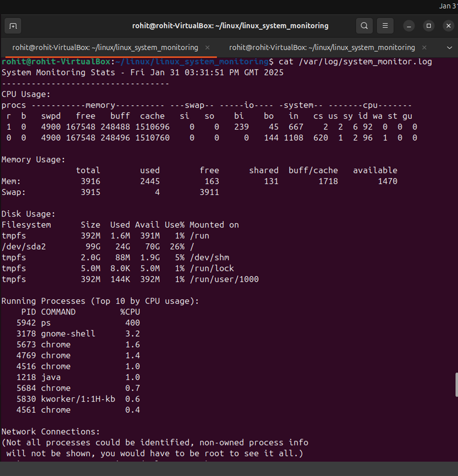Click the Memory Usage stats line
This screenshot has width=458, height=476.
tap(146, 181)
